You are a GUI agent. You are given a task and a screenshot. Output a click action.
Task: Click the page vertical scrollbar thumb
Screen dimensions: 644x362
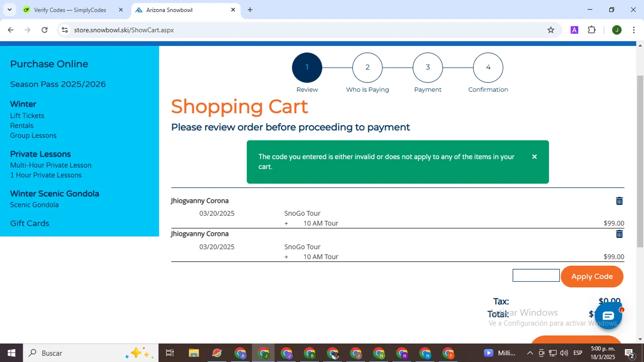[640, 161]
